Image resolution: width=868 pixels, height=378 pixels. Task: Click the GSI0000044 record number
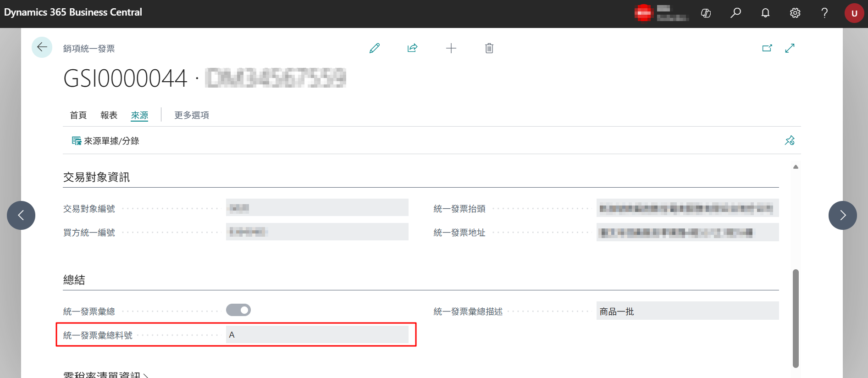tap(125, 78)
